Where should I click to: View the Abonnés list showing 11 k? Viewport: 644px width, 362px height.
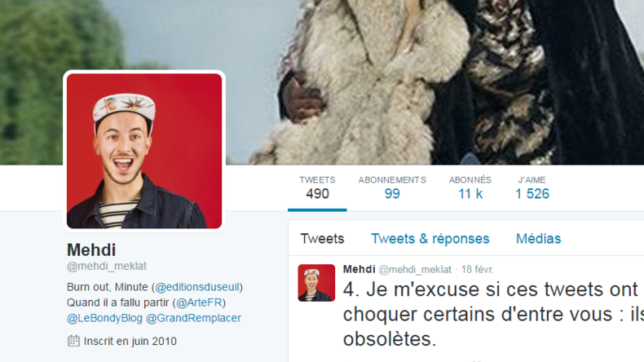[x=470, y=188]
